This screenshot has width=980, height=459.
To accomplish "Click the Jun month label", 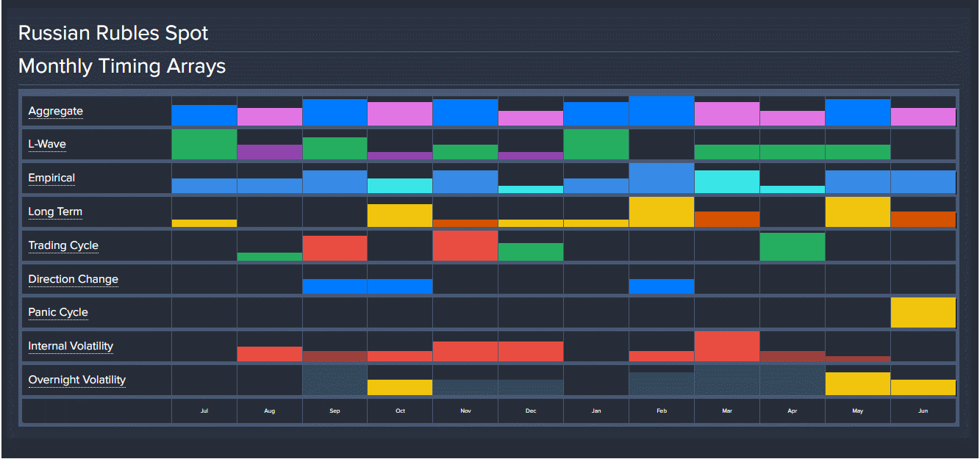I will point(923,411).
